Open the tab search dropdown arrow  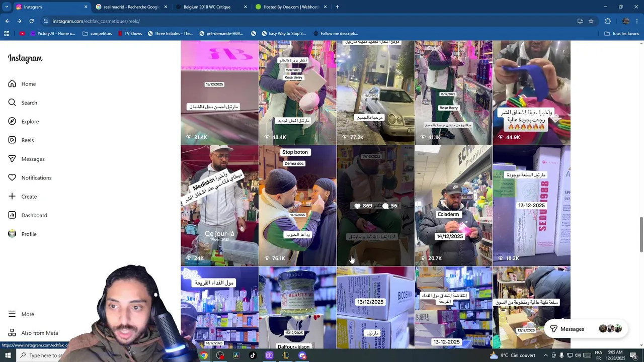click(7, 7)
